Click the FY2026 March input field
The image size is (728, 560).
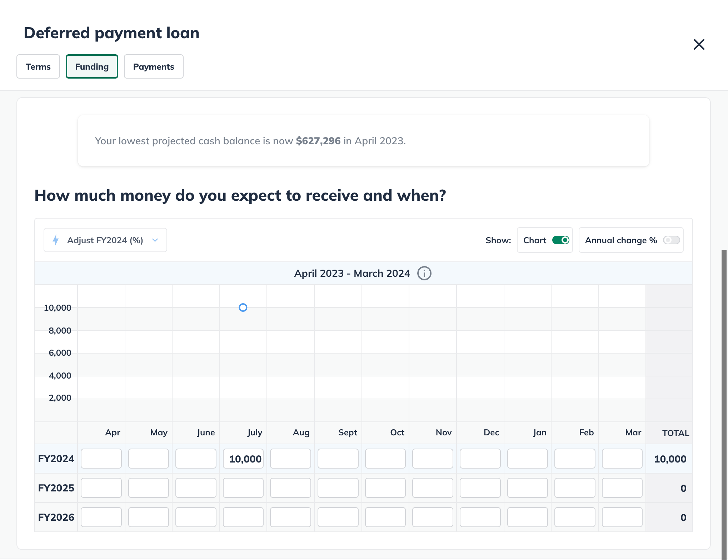(622, 517)
